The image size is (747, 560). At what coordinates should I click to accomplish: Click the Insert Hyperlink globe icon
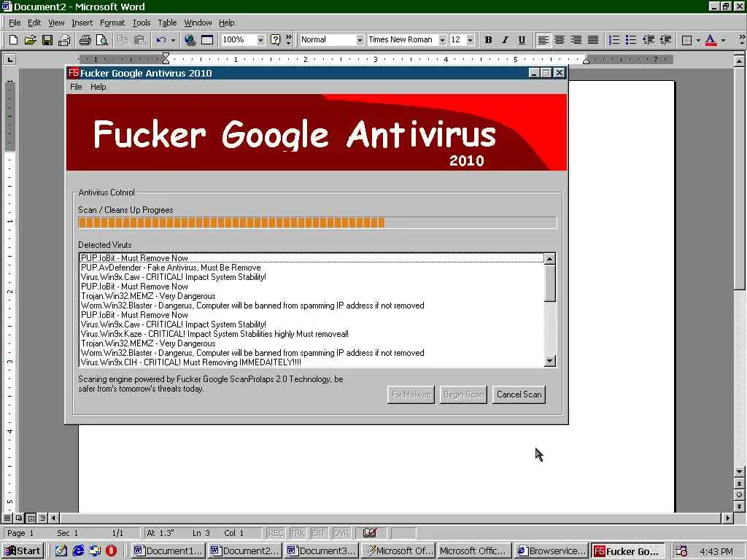tap(190, 40)
